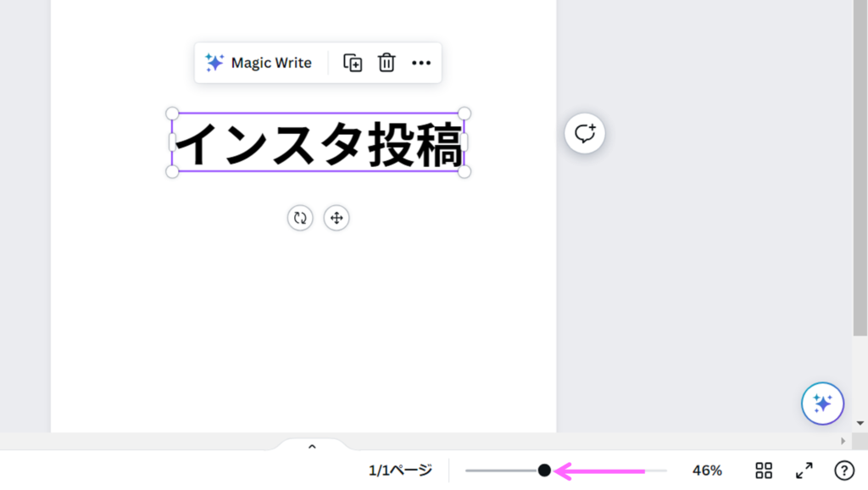Open the Canva assistant sparkle button

pyautogui.click(x=822, y=403)
